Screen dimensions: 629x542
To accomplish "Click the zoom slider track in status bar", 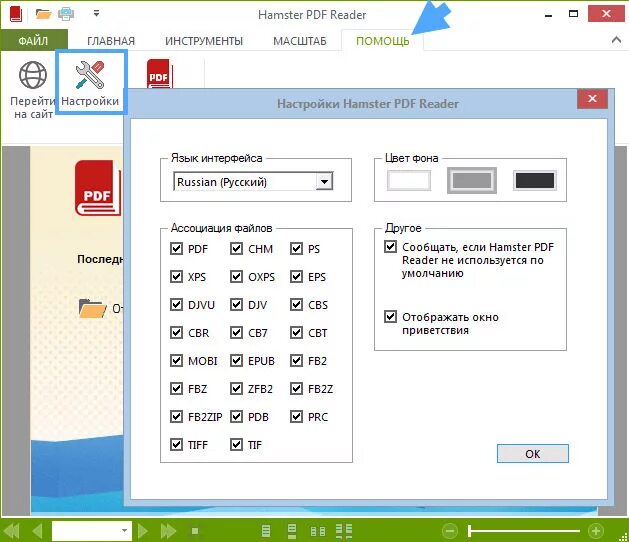I will click(524, 531).
